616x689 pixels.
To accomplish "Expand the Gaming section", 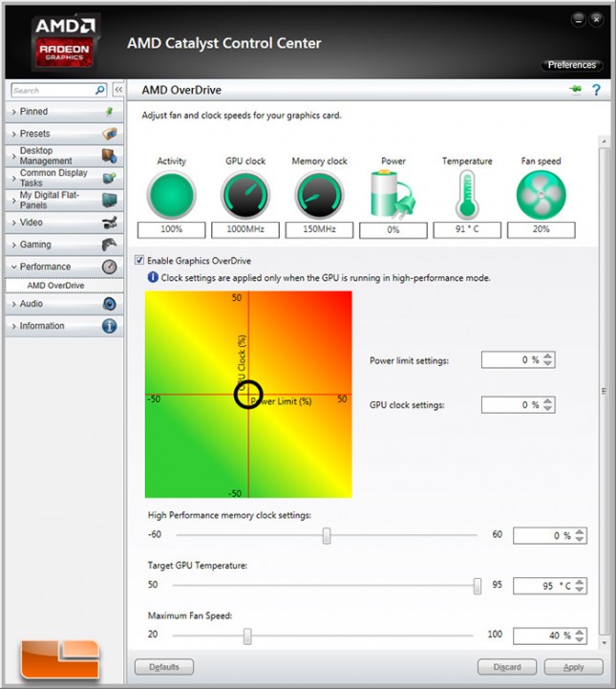I will click(x=64, y=245).
